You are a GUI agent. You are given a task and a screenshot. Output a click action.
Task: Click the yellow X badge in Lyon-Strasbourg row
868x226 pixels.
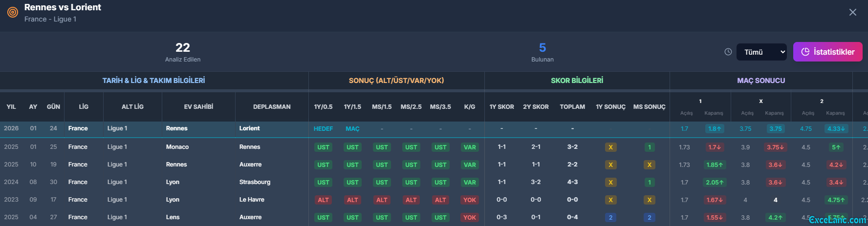pos(610,183)
